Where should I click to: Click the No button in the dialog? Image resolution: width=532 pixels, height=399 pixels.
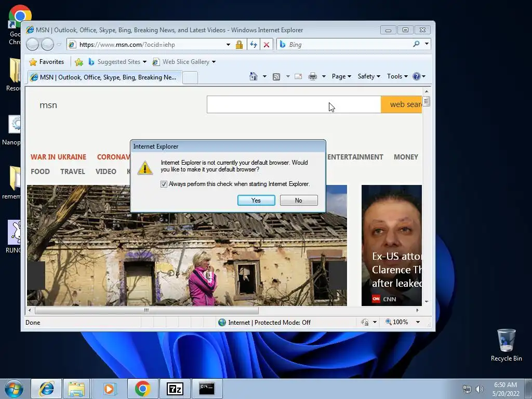[x=299, y=200]
